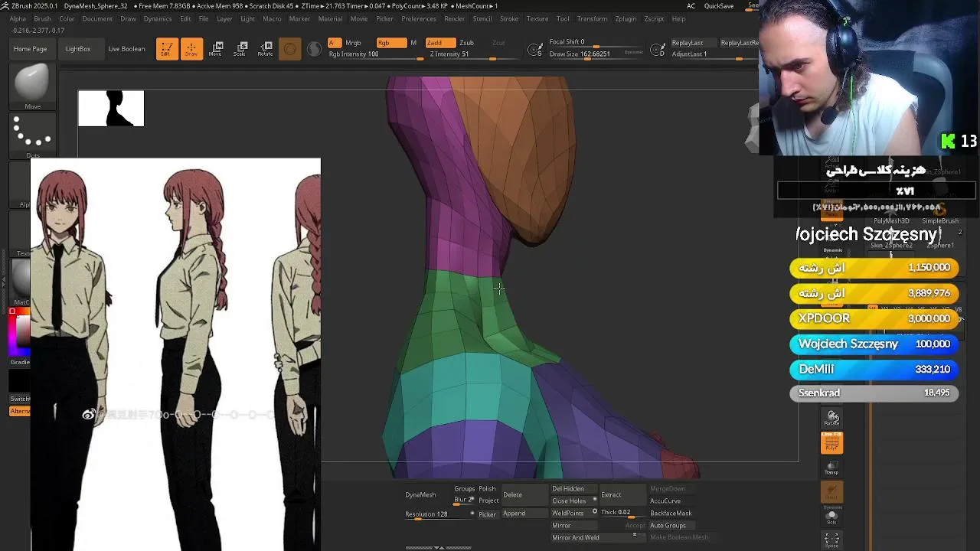Select the Rotate transform tool
The width and height of the screenshot is (980, 551).
pyautogui.click(x=265, y=49)
